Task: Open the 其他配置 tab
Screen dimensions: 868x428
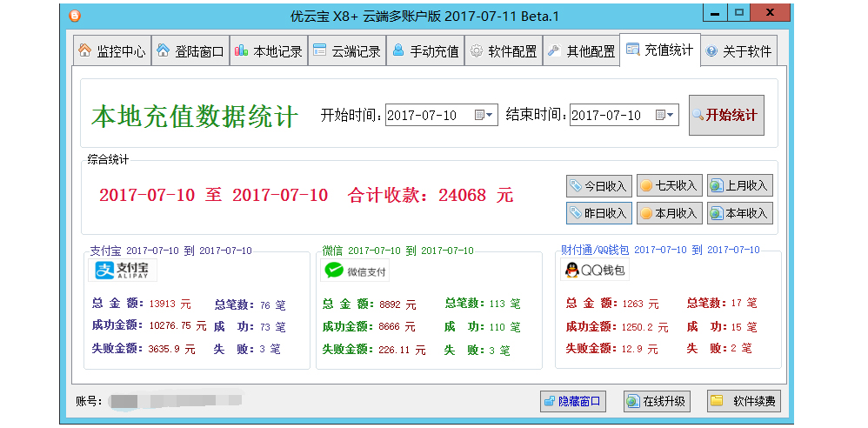Action: [x=581, y=51]
